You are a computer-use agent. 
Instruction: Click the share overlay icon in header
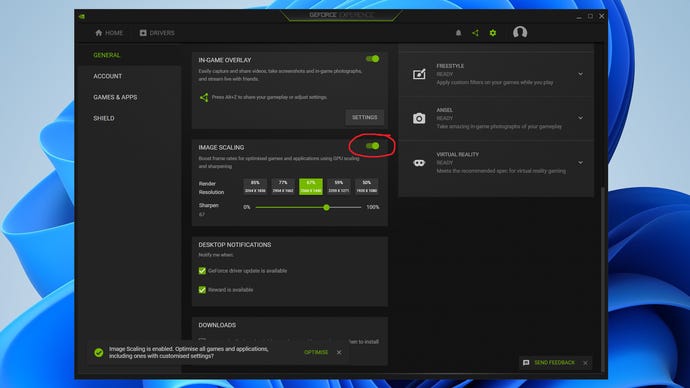coord(475,33)
